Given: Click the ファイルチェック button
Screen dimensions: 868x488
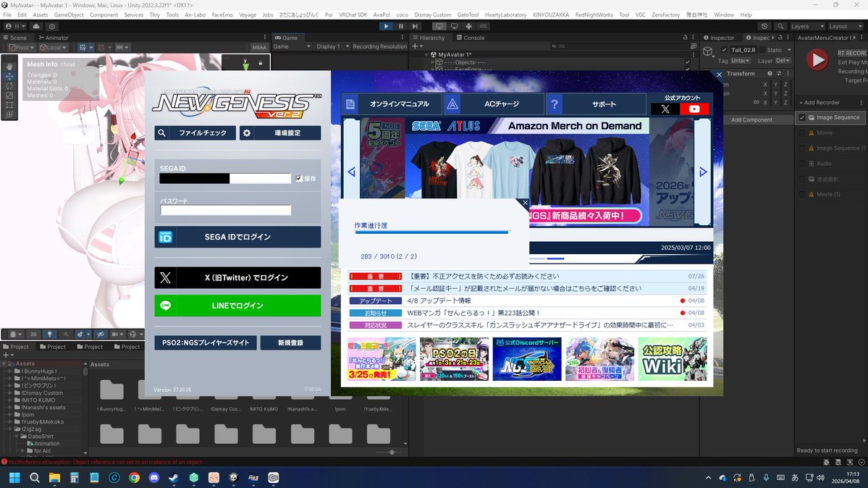Looking at the screenshot, I should [195, 133].
